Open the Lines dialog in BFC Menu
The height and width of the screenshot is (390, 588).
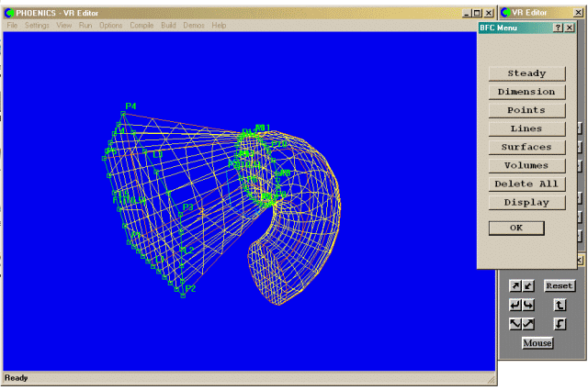[x=526, y=128]
